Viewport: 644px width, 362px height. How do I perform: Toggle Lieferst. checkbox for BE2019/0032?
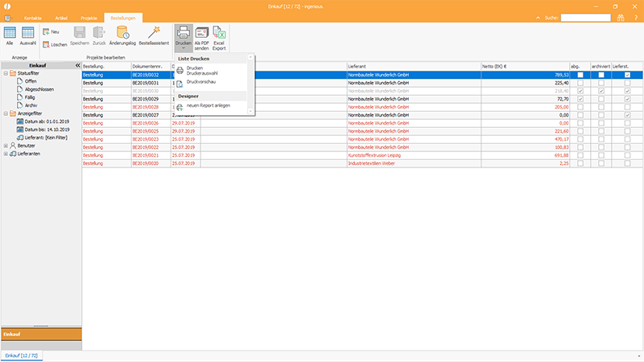[627, 75]
